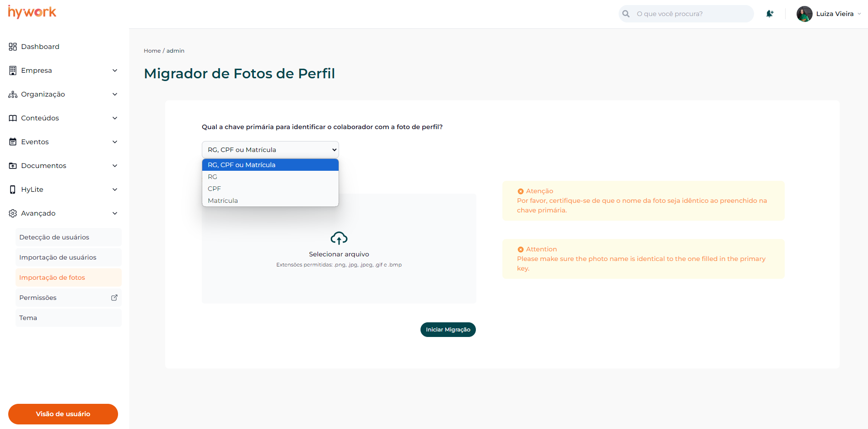Click the notification bell icon

(x=770, y=14)
